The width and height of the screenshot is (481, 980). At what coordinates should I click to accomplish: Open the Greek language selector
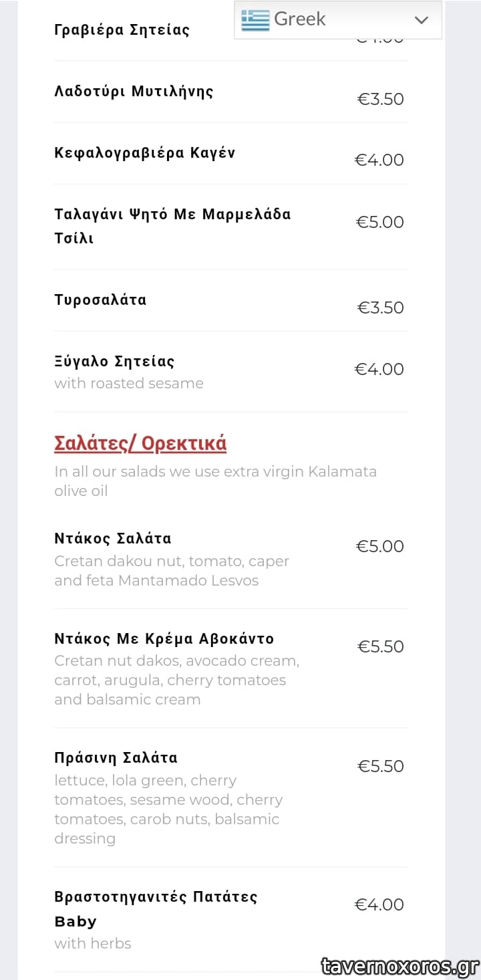tap(337, 20)
